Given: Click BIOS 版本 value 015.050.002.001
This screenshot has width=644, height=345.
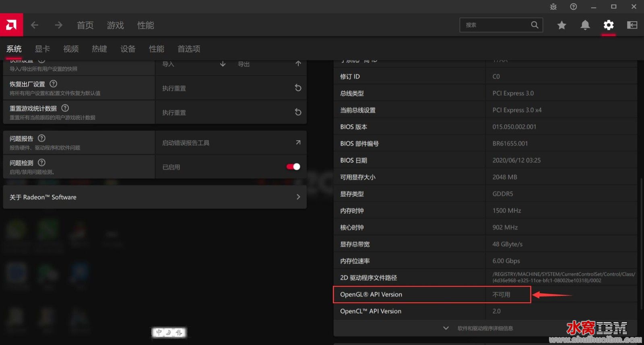Looking at the screenshot, I should (514, 127).
